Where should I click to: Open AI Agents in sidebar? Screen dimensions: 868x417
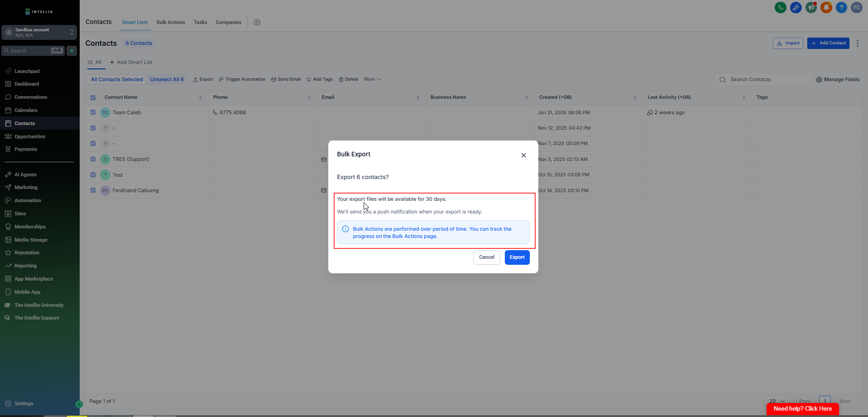pyautogui.click(x=25, y=175)
